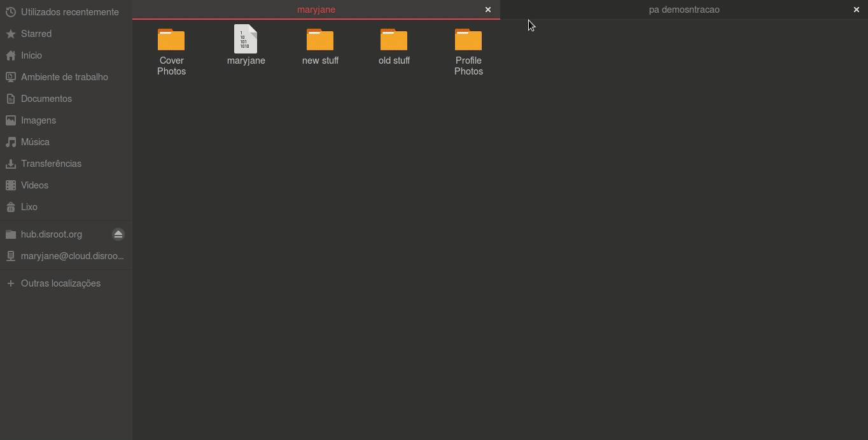Select the maryjane binary file icon

[x=246, y=39]
